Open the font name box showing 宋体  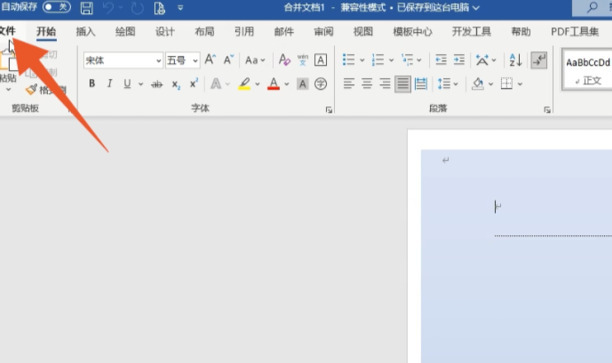click(x=123, y=60)
